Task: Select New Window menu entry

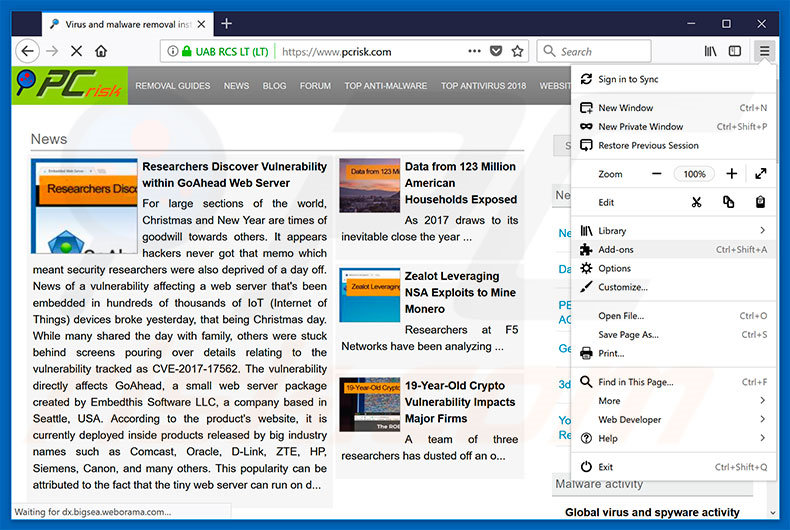Action: (x=673, y=108)
